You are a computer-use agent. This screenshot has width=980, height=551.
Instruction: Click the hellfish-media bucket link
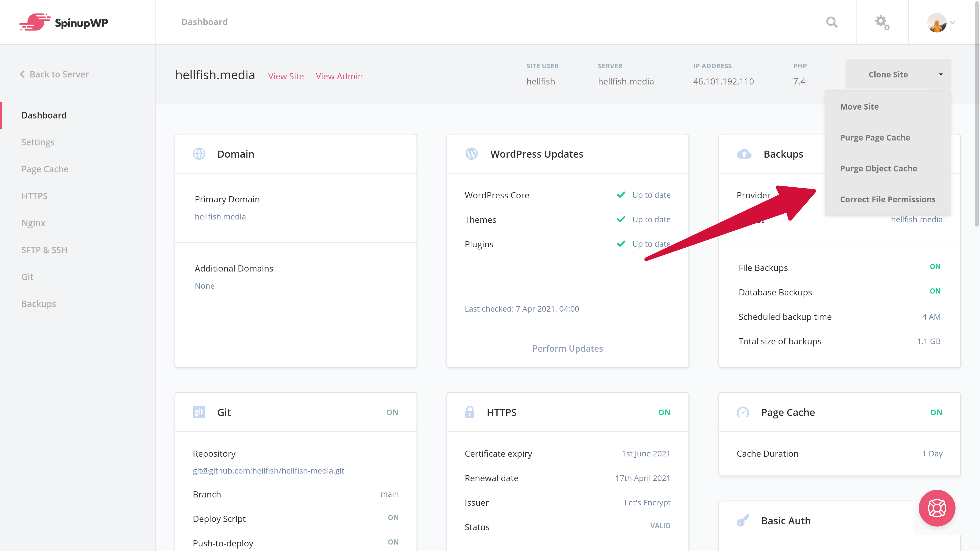(917, 219)
